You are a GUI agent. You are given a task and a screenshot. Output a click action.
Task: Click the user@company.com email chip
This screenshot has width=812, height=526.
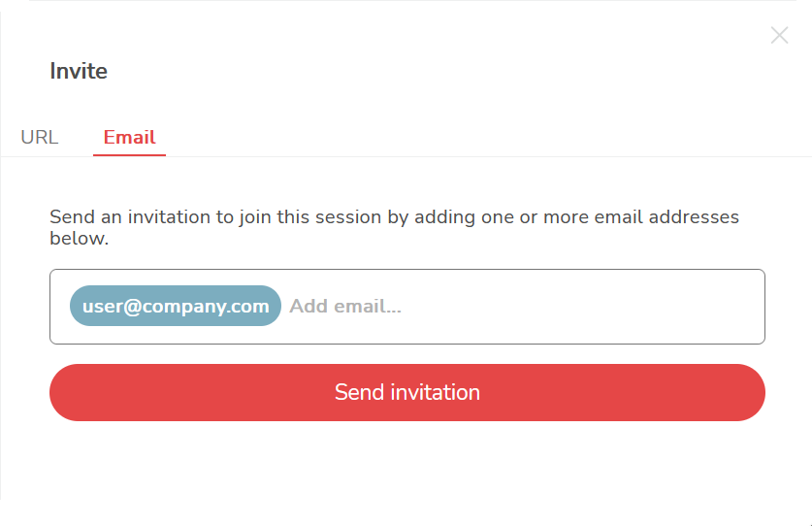click(x=176, y=306)
